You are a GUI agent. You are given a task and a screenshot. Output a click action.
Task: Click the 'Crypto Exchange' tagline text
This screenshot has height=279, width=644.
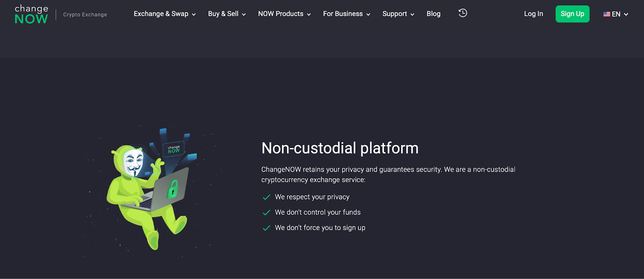(x=85, y=15)
